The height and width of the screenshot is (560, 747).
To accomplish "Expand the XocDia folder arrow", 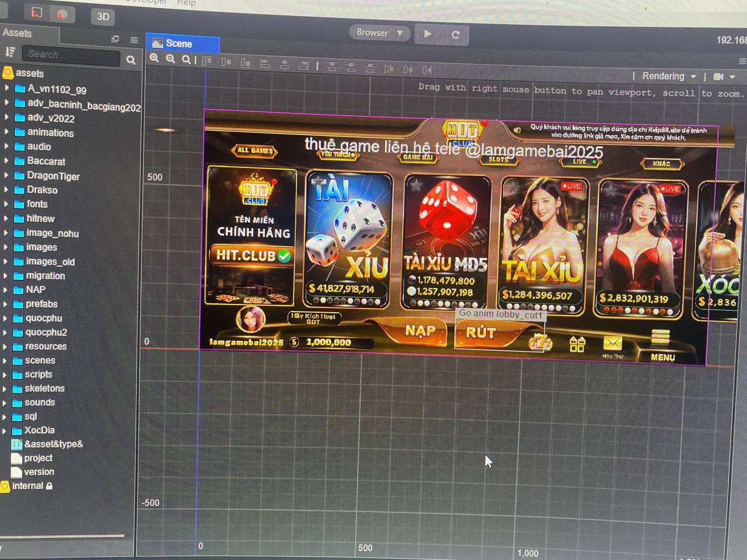I will click(x=5, y=431).
